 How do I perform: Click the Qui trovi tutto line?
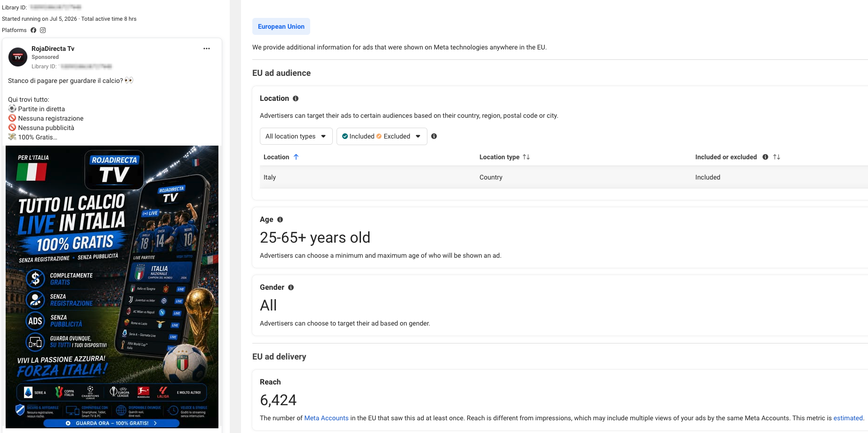pos(28,99)
